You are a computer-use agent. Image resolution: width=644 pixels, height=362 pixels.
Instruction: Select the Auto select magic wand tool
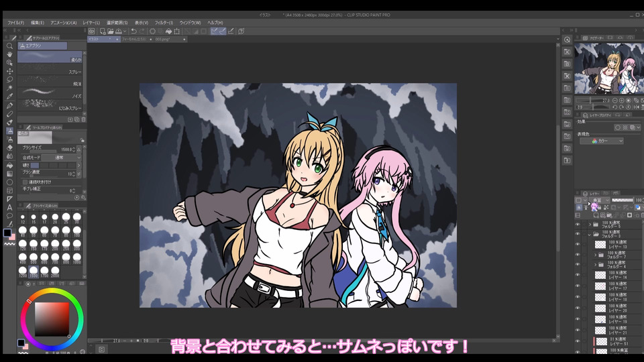point(9,88)
